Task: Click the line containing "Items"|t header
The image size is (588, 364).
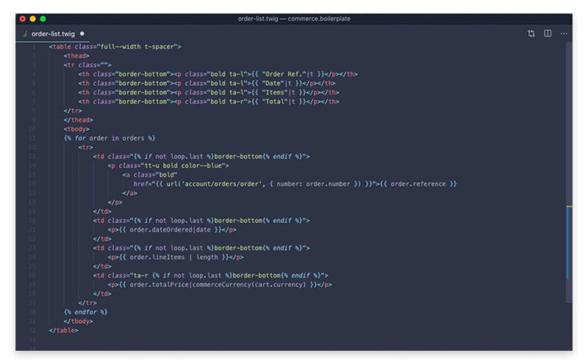Action: [x=209, y=93]
